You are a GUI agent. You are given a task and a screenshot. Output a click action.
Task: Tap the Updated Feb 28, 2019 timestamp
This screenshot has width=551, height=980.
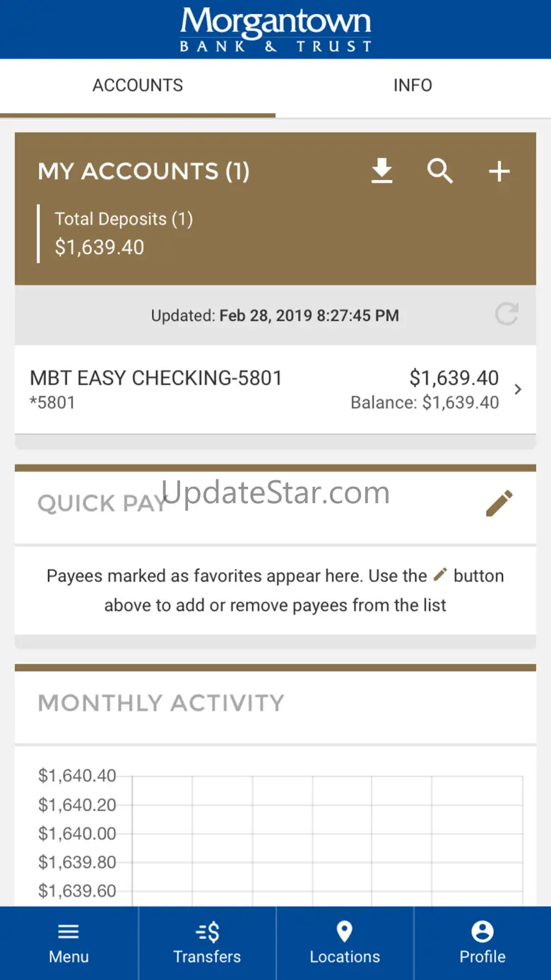click(275, 315)
